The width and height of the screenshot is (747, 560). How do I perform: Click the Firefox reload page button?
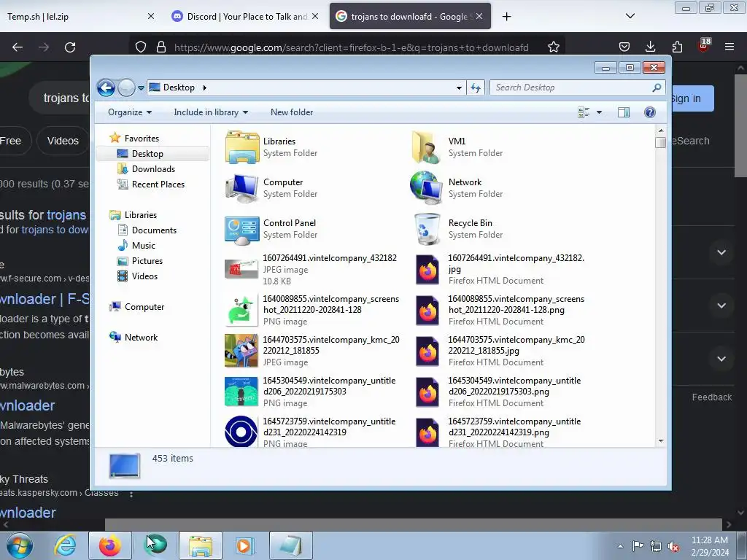tap(70, 47)
